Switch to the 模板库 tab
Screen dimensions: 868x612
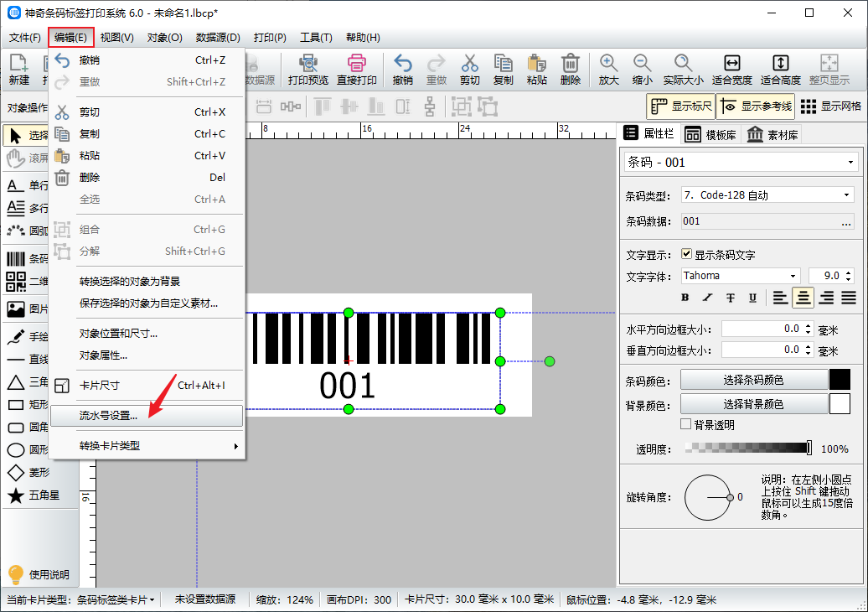[710, 135]
